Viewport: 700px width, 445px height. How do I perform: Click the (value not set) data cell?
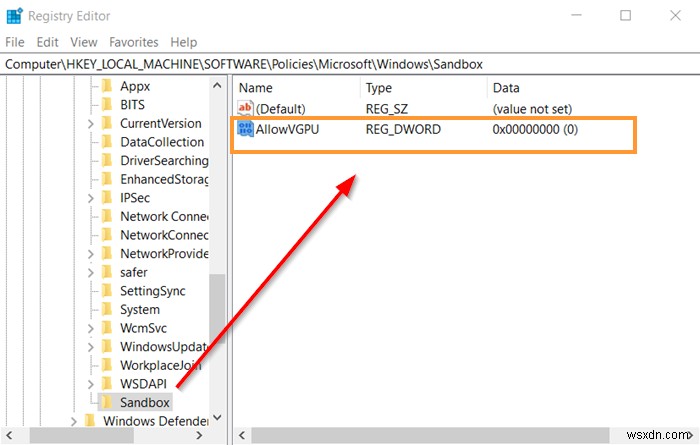tap(532, 109)
